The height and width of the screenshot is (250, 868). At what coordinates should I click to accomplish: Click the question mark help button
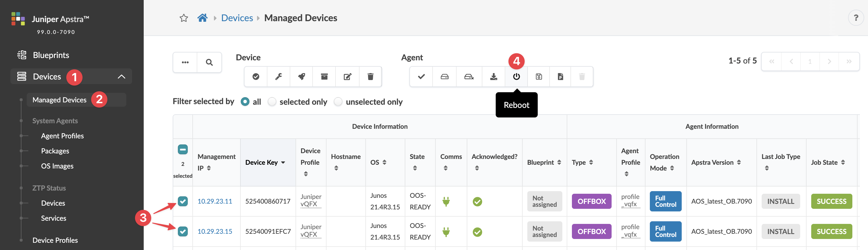[856, 17]
